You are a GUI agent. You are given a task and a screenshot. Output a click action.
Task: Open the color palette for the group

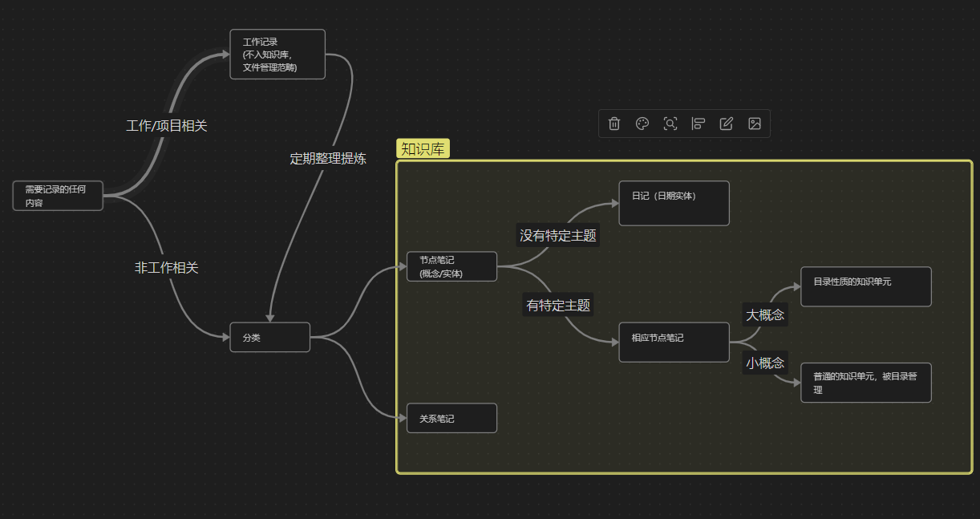642,124
